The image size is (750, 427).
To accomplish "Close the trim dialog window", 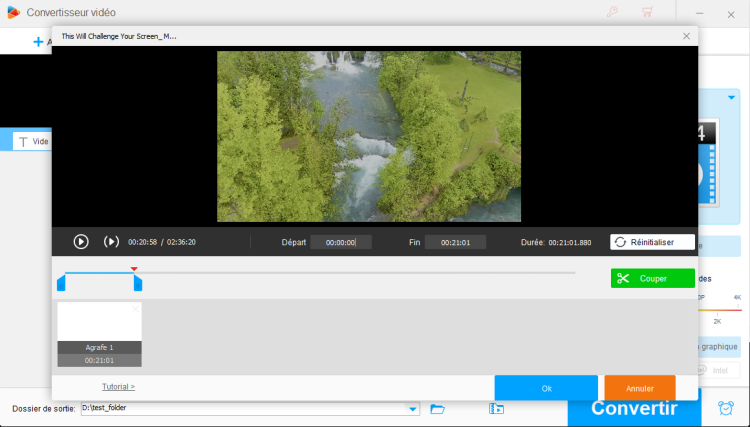I will pyautogui.click(x=686, y=36).
